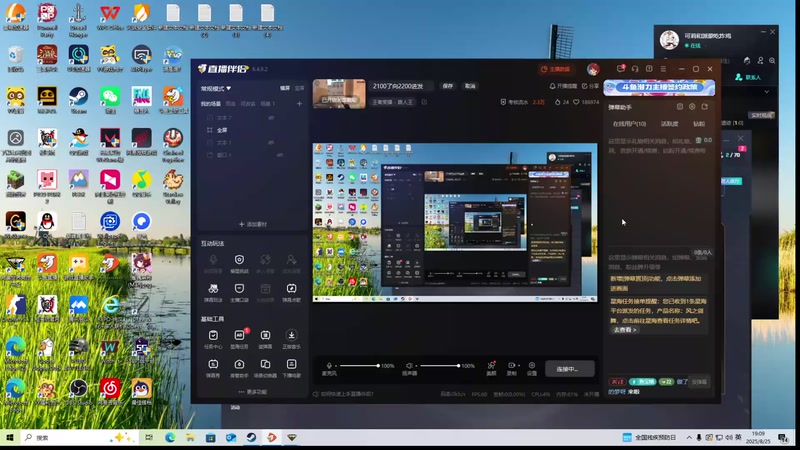Expand the 常规模式 mode dropdown
This screenshot has width=800, height=450.
point(216,88)
